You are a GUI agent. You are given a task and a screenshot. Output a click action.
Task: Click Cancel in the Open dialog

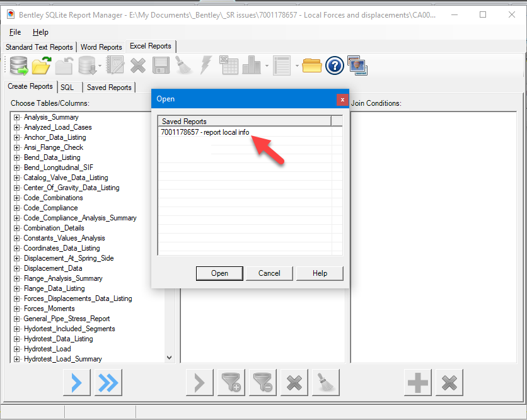269,273
